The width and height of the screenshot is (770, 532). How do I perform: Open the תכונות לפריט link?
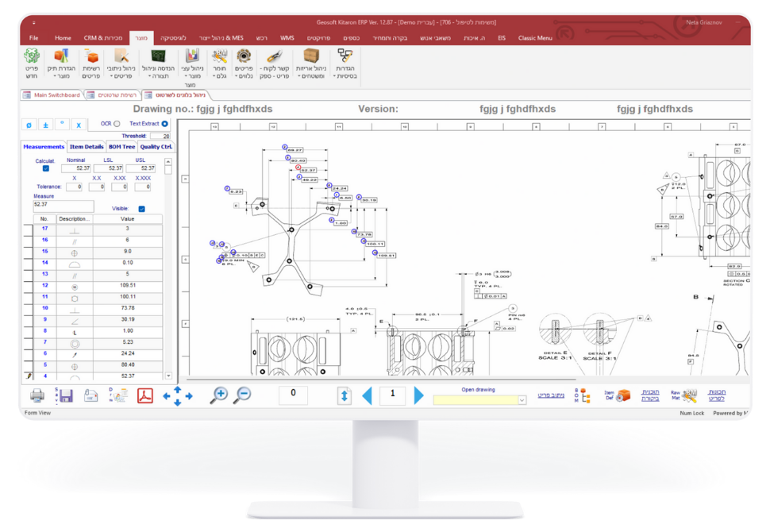coord(717,395)
